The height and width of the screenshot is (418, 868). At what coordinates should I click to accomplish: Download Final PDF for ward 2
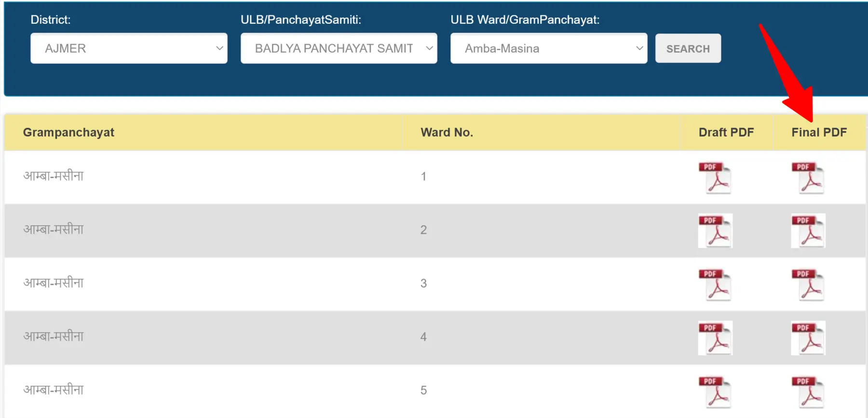[x=808, y=231]
